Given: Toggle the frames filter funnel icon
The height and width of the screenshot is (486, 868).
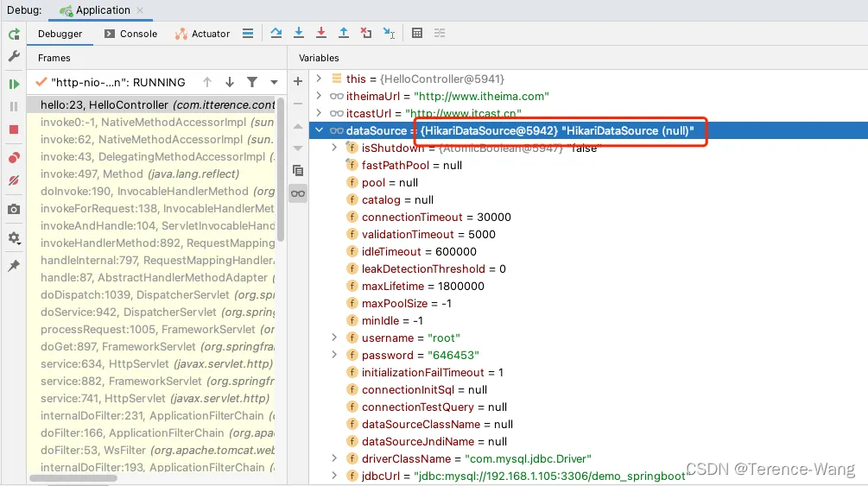Looking at the screenshot, I should 252,82.
